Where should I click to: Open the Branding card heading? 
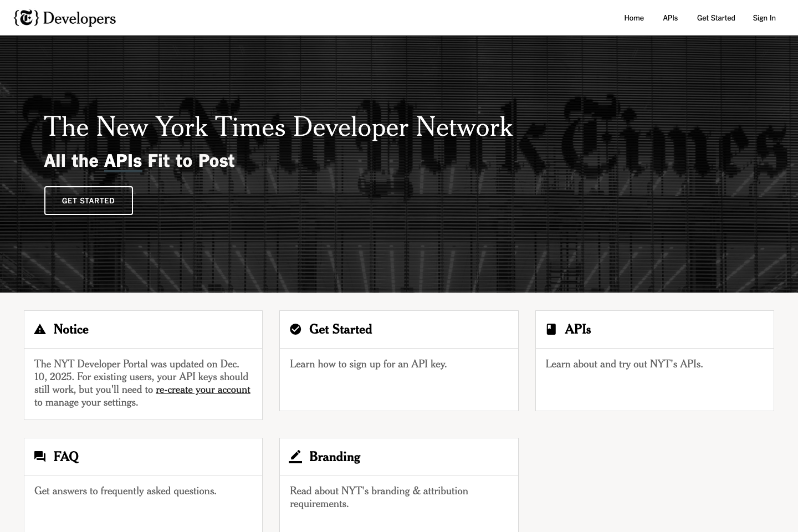click(335, 457)
